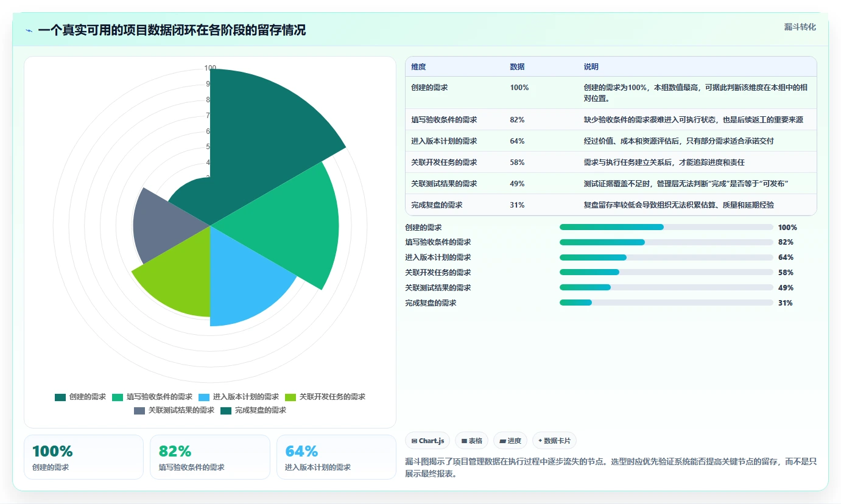The image size is (841, 504).
Task: Click the 64% value in table
Action: click(517, 141)
